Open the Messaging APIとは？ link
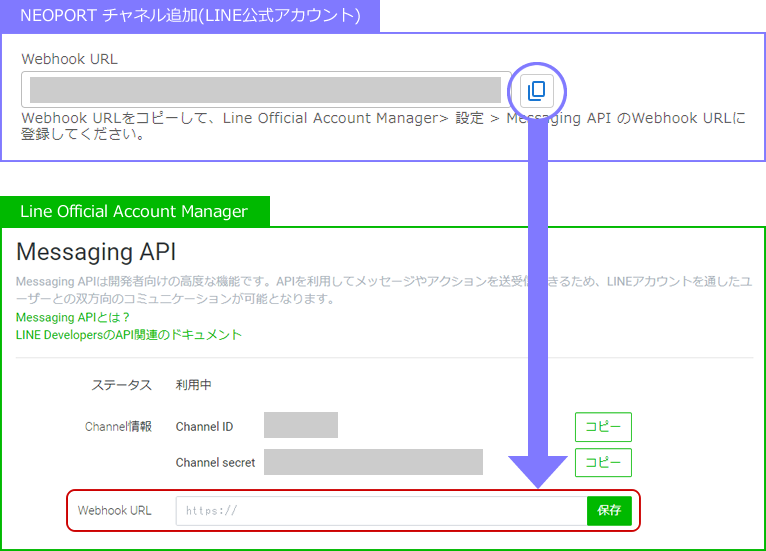Screen dimensions: 766x551 73,318
